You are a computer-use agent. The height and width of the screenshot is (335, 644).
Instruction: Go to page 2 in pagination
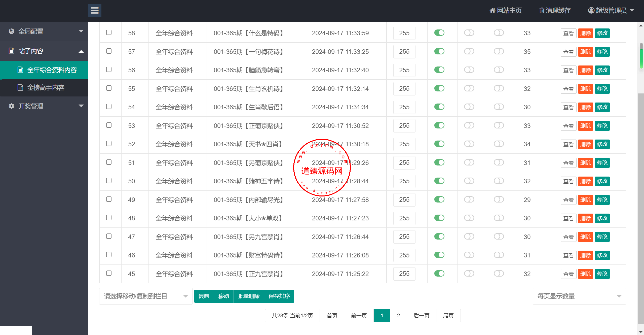pos(398,316)
